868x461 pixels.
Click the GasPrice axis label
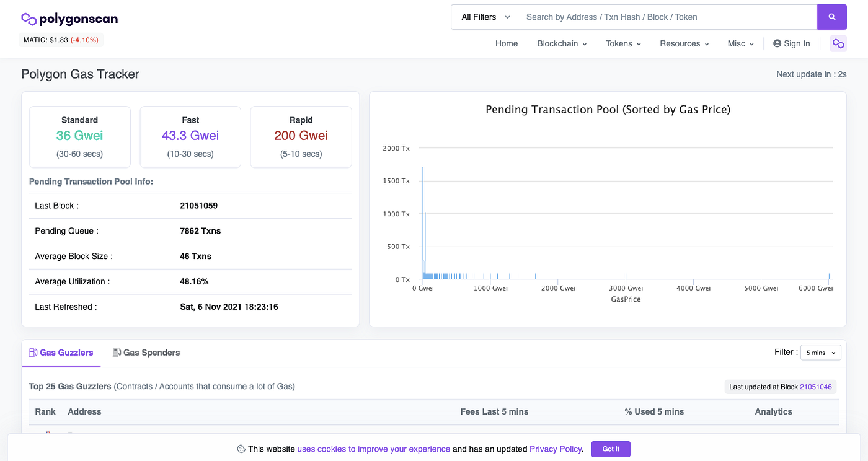tap(626, 299)
